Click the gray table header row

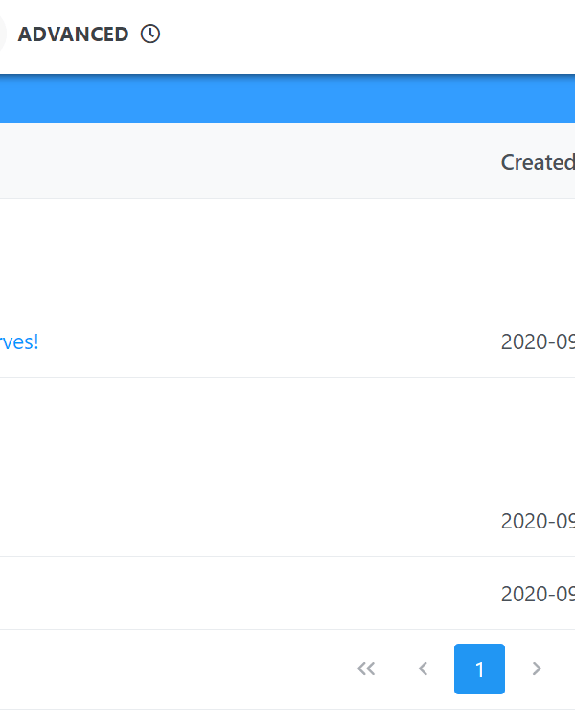[x=240, y=162]
